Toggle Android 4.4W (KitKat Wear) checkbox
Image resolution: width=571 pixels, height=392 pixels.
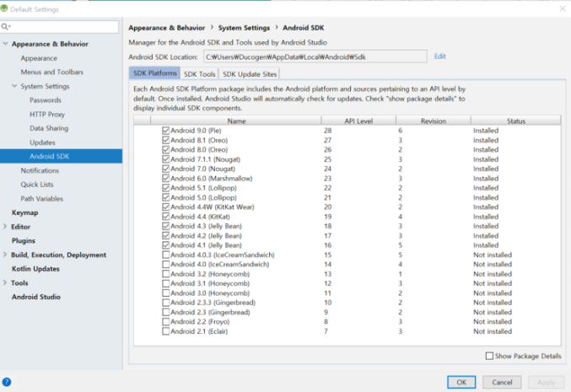[165, 207]
